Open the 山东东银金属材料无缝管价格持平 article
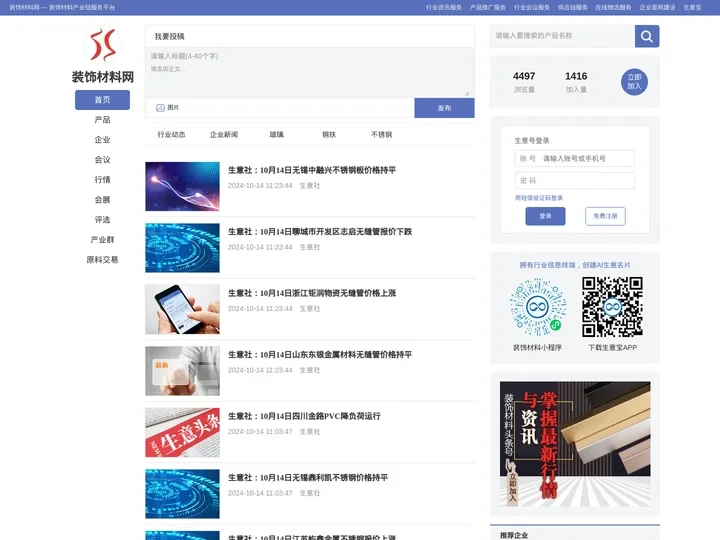720x540 pixels. tap(320, 355)
